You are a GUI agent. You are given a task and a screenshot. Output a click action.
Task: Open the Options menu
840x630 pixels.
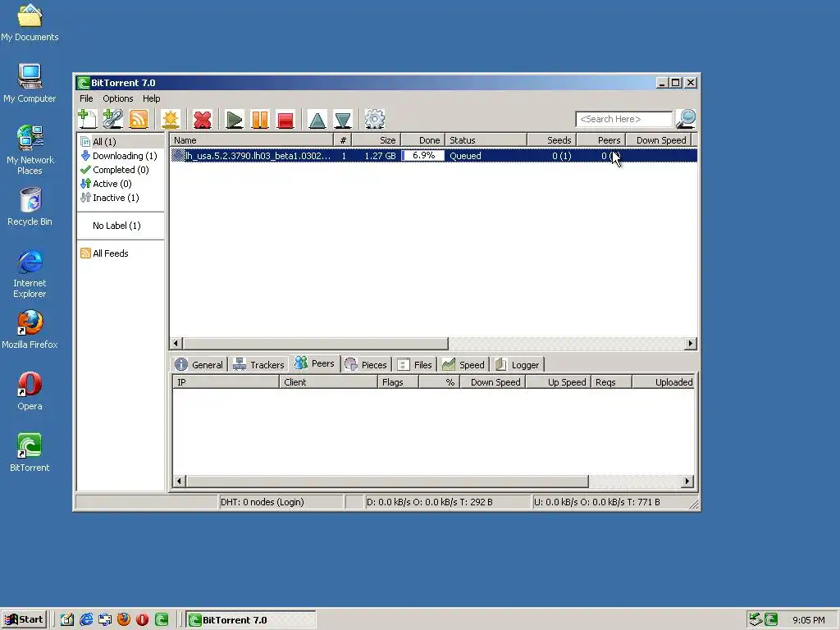[118, 98]
